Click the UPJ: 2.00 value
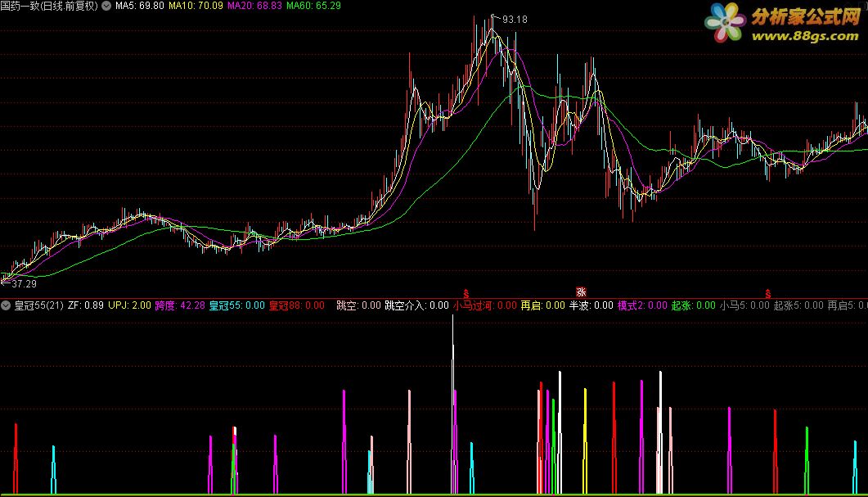This screenshot has width=868, height=497. [x=129, y=305]
